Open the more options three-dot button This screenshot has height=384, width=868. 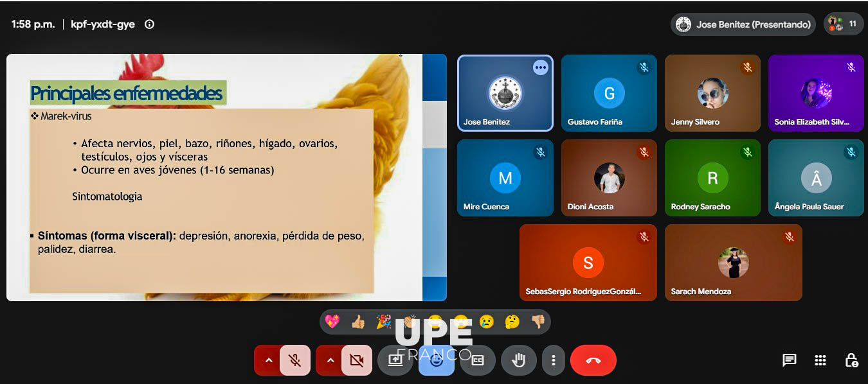pyautogui.click(x=553, y=360)
